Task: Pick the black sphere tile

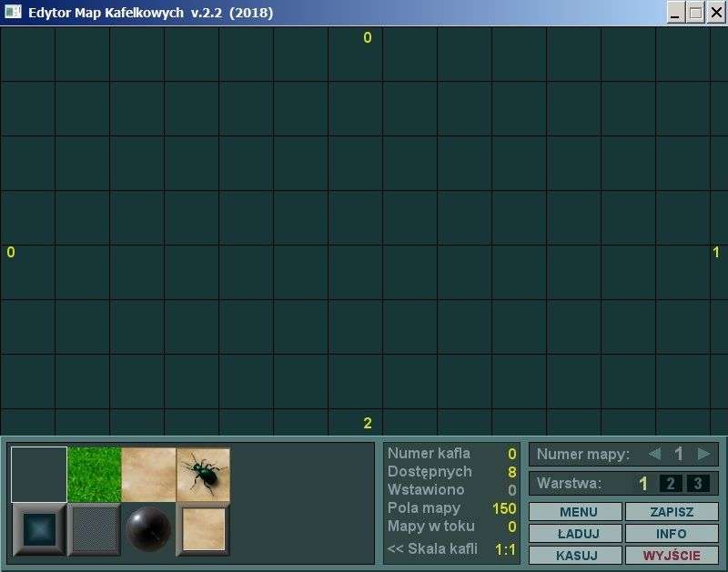Action: [148, 529]
